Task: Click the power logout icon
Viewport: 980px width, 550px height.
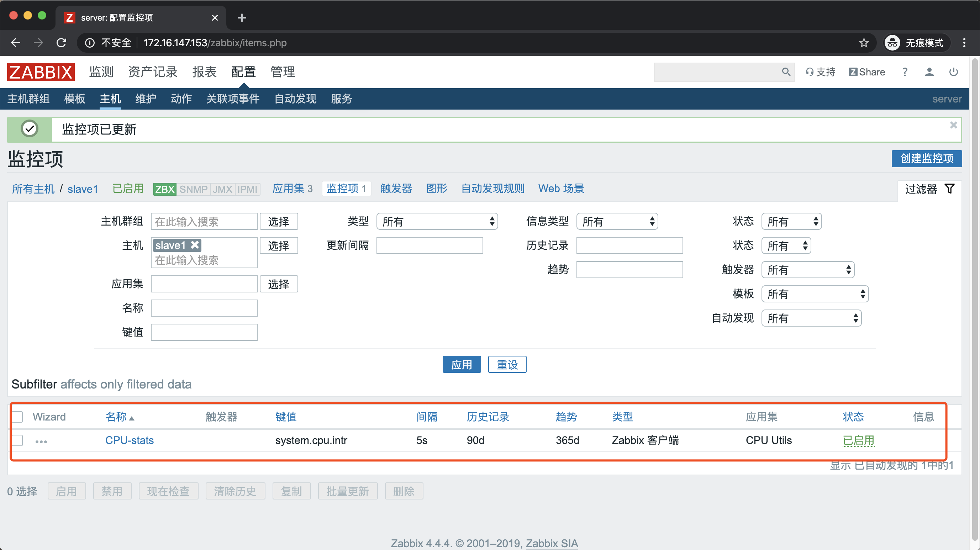Action: [x=953, y=72]
